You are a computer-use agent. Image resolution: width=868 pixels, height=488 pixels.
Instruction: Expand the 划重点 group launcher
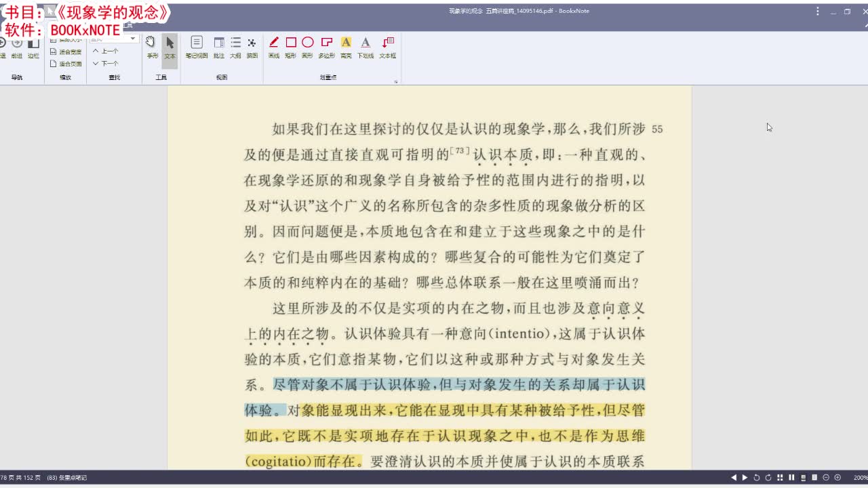395,81
